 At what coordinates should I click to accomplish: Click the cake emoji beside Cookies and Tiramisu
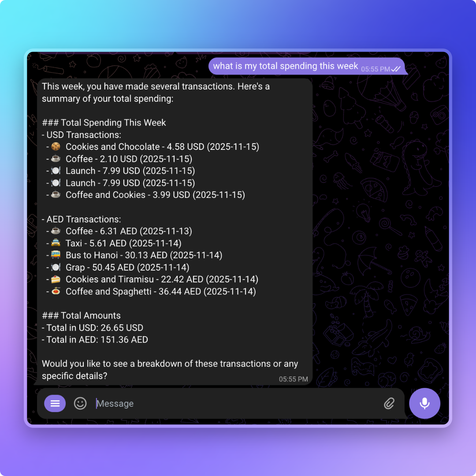point(56,279)
